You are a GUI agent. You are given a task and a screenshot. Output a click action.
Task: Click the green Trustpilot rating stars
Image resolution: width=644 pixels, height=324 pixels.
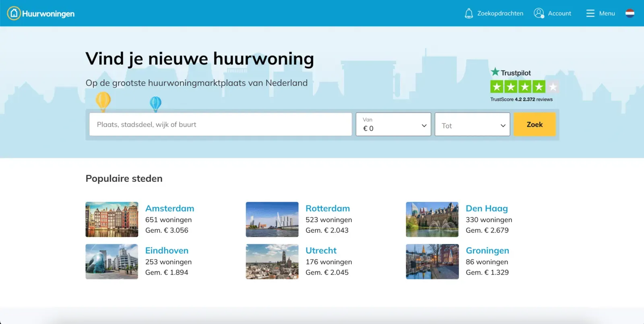pyautogui.click(x=524, y=87)
